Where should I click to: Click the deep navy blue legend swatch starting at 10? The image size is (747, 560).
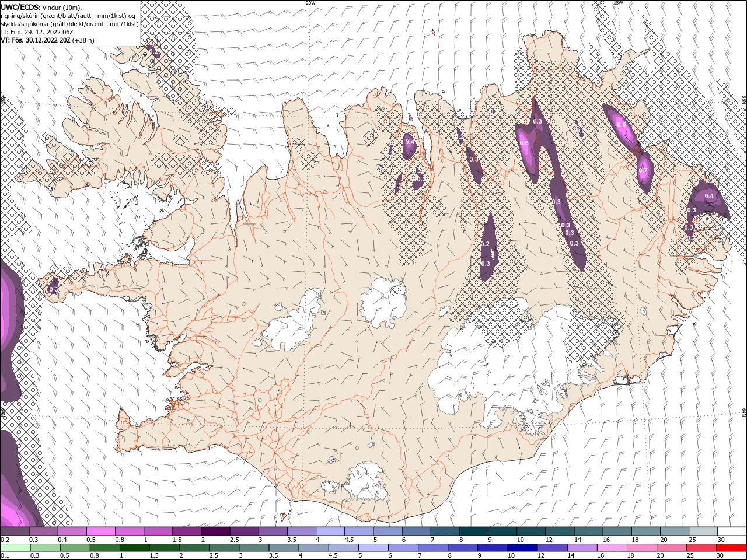point(522,548)
